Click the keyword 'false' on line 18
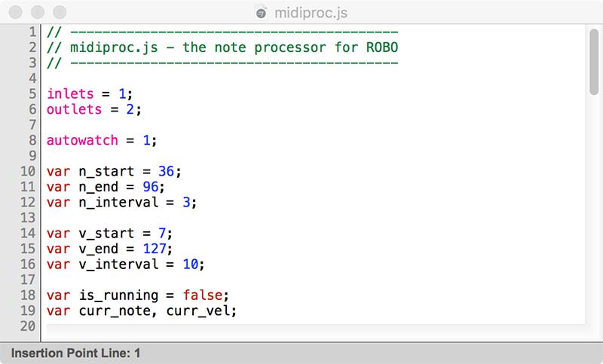The width and height of the screenshot is (603, 364). pyautogui.click(x=202, y=295)
